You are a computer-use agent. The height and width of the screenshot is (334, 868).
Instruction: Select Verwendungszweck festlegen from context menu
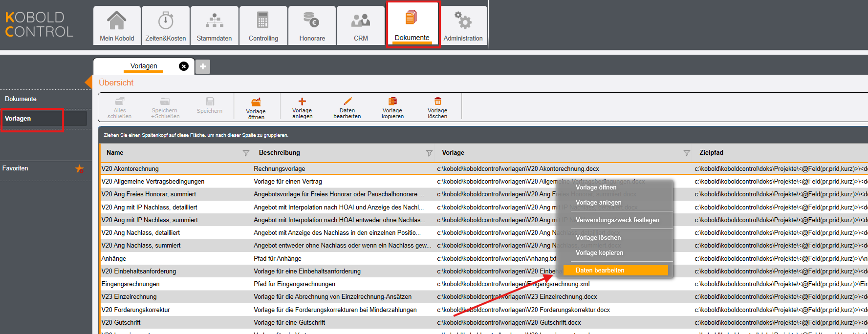tap(617, 220)
